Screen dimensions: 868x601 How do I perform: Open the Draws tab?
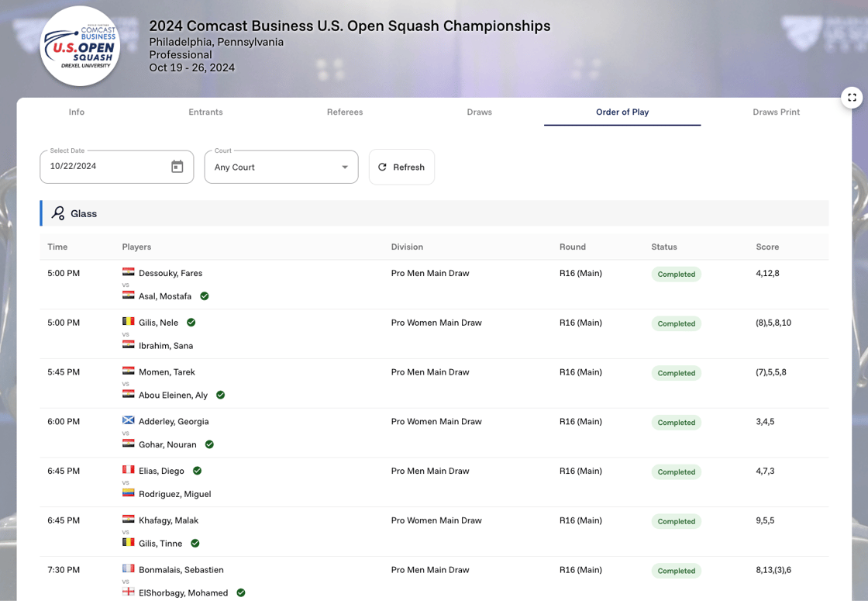pos(480,112)
